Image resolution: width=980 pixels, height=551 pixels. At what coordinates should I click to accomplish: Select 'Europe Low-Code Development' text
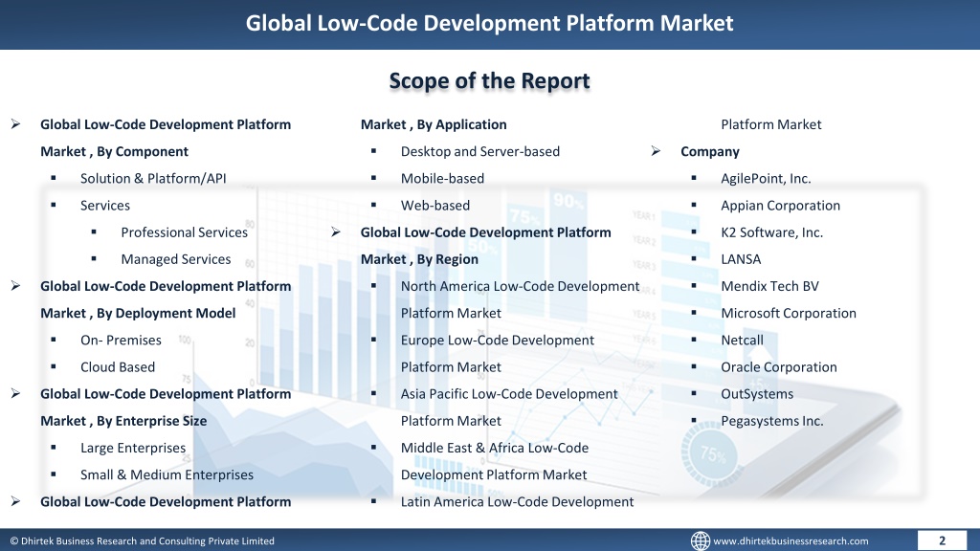pos(498,340)
